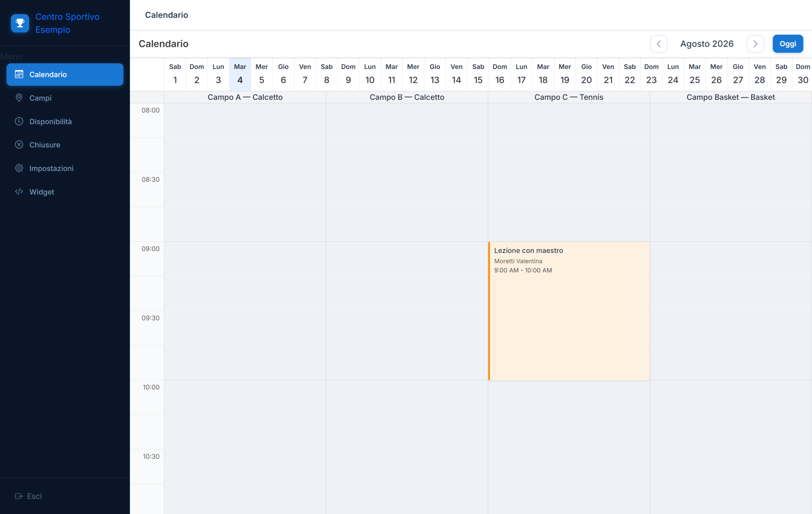Click the Campo C — Tennis column header
This screenshot has height=514, width=812.
pos(569,97)
